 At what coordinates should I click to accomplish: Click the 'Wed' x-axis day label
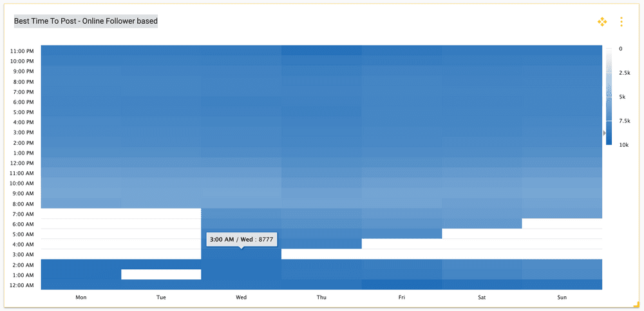click(241, 297)
